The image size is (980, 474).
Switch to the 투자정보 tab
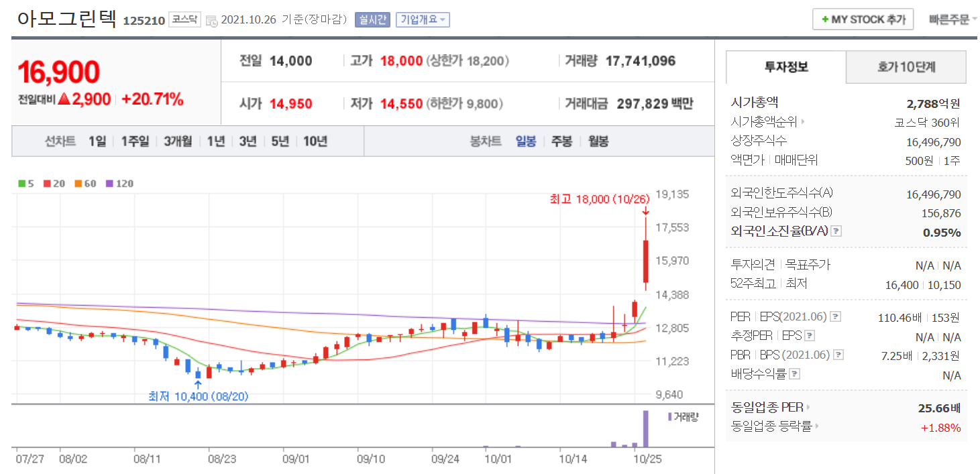(786, 67)
